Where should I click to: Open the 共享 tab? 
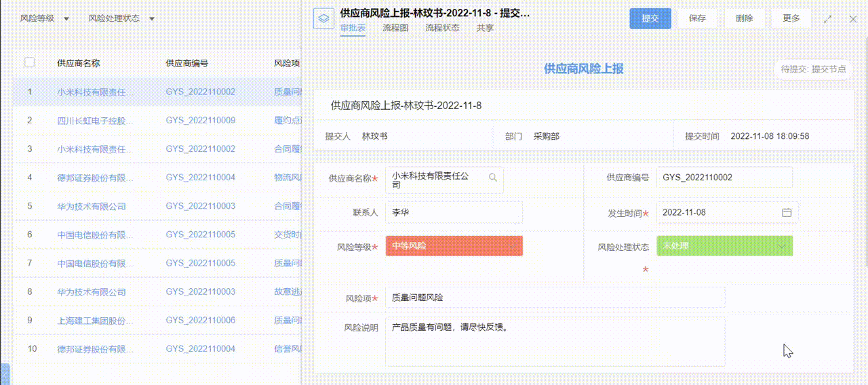pos(485,28)
